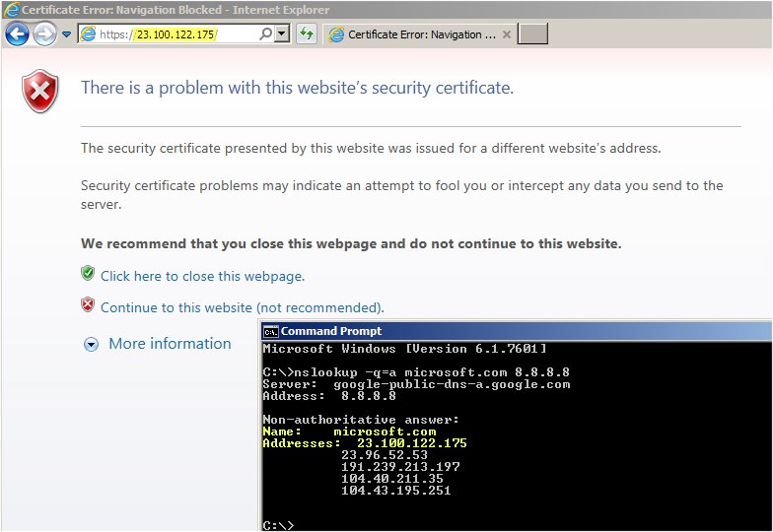
Task: Select the Certificate Error: Navigation tab
Action: [412, 34]
